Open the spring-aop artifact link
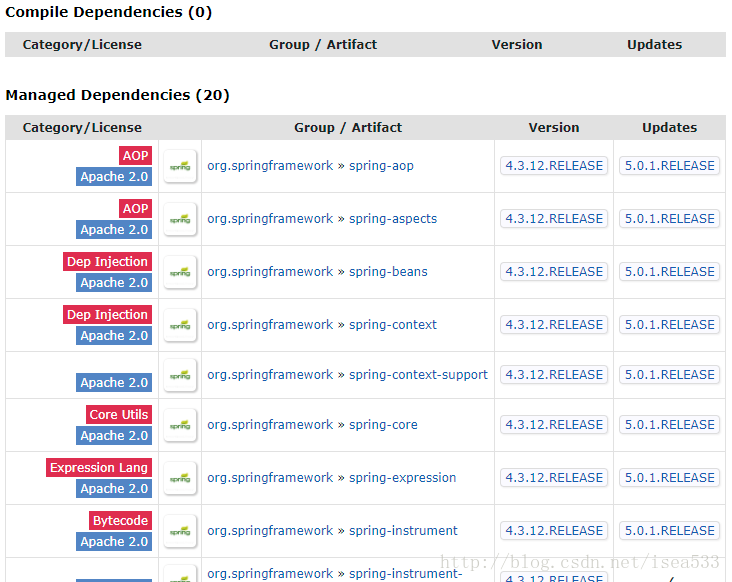The height and width of the screenshot is (582, 732). (x=381, y=166)
